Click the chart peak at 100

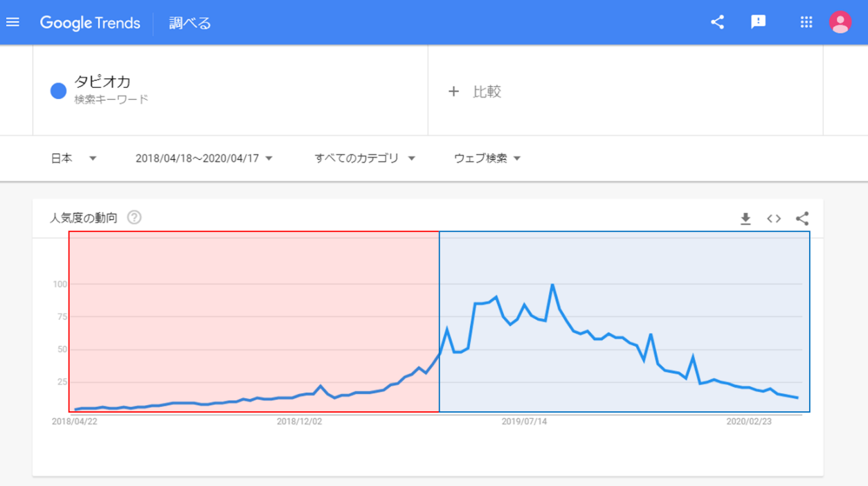[x=552, y=285]
